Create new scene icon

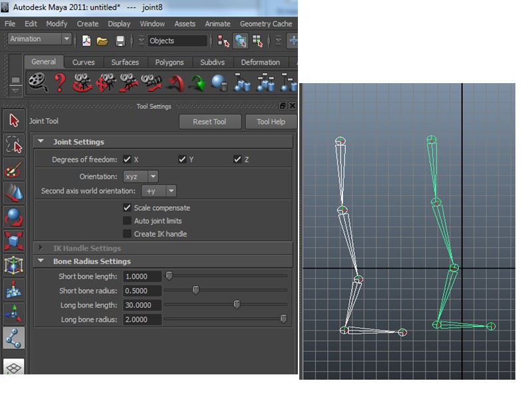(86, 41)
